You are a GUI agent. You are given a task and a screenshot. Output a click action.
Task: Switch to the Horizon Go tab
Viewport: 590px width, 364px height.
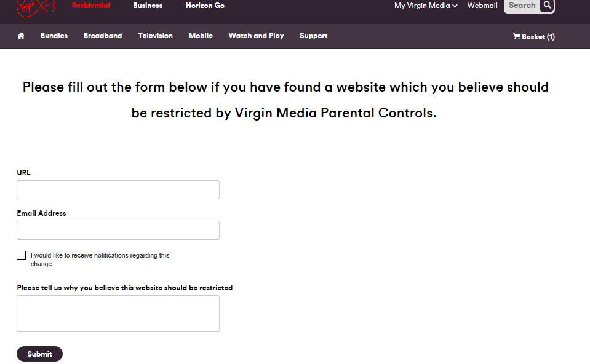tap(205, 6)
